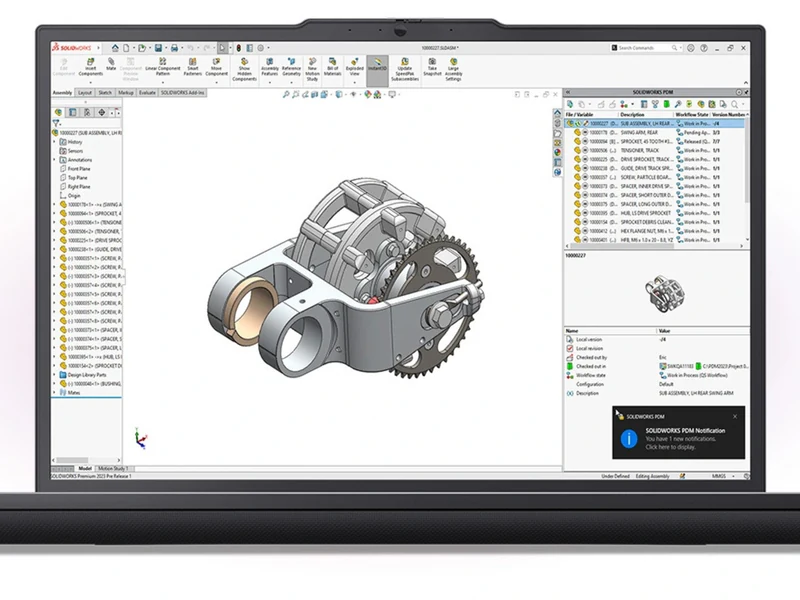
Task: Click the SOLIDWORKS PDM Notification popup
Action: tap(678, 433)
